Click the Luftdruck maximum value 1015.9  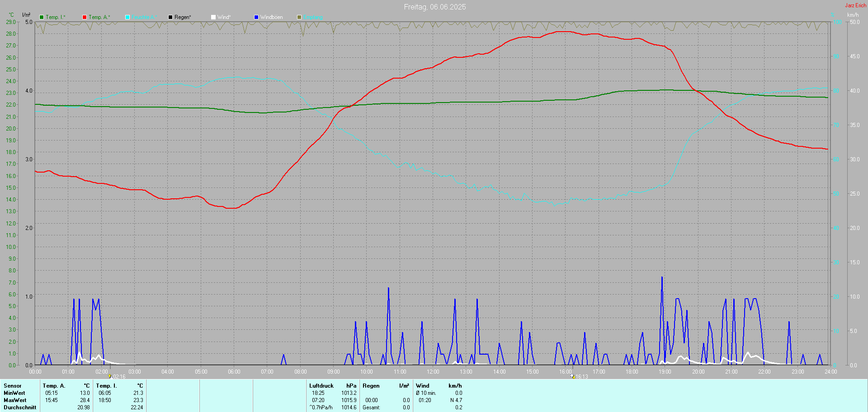tap(349, 400)
